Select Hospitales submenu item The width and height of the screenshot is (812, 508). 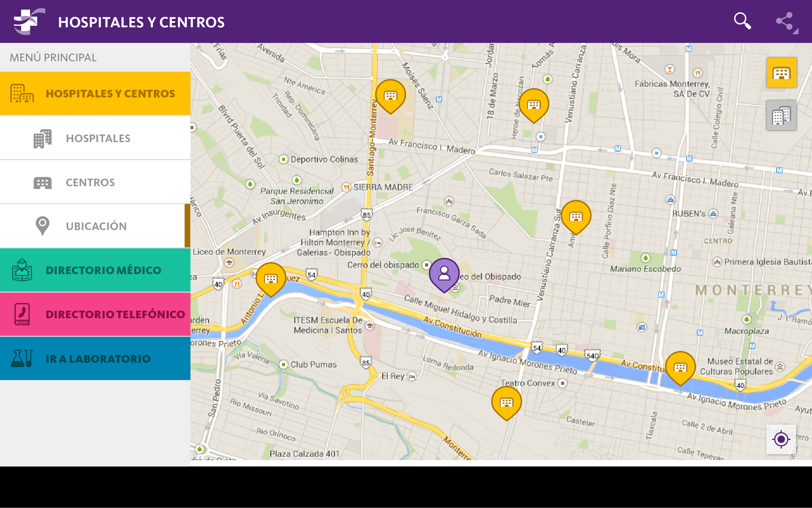click(98, 138)
